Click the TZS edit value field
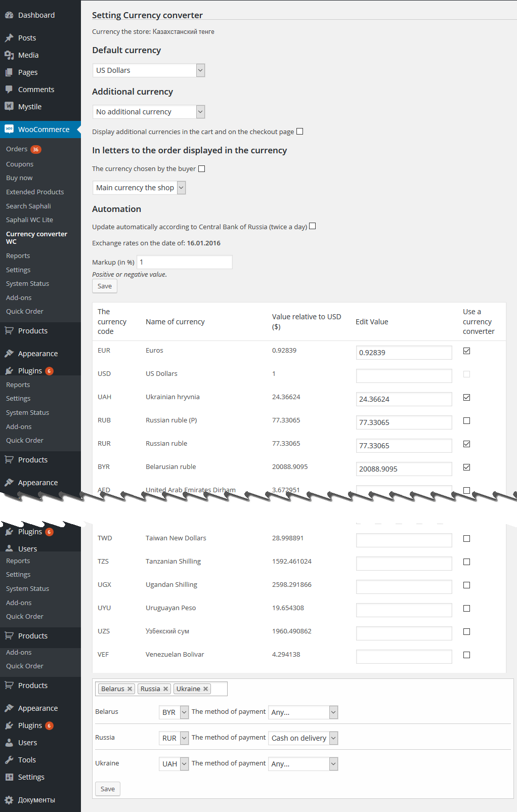 [404, 564]
